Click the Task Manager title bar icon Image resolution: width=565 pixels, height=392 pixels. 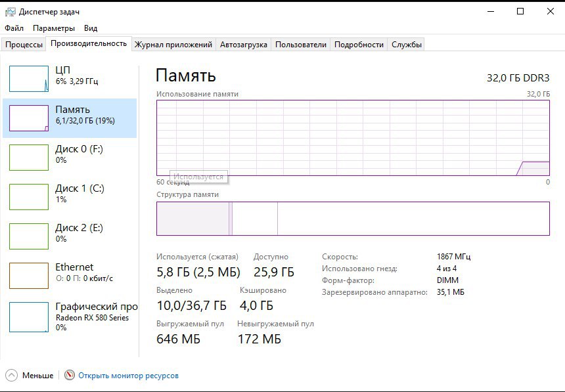[x=10, y=12]
